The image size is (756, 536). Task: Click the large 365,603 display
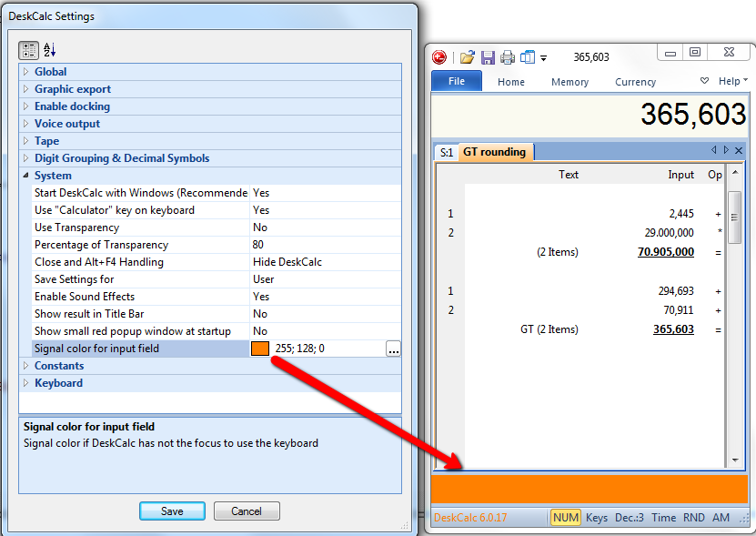(693, 115)
